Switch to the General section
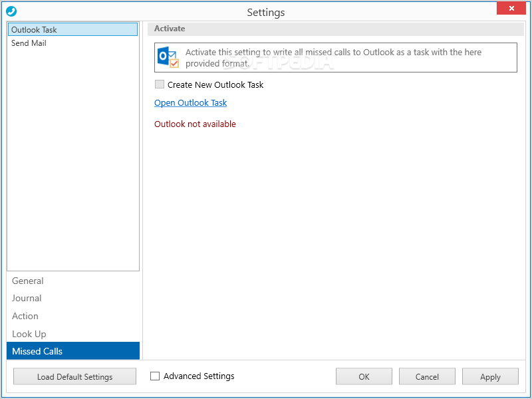Image resolution: width=532 pixels, height=399 pixels. (x=73, y=281)
